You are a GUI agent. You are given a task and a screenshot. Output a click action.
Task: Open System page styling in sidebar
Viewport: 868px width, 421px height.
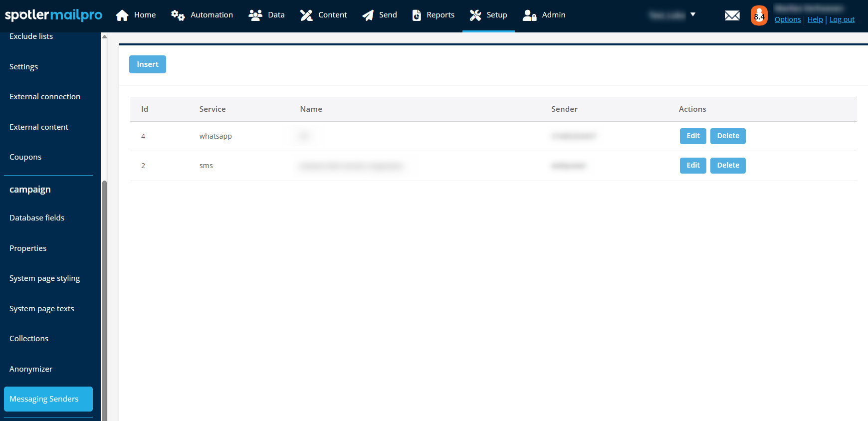[x=44, y=278]
